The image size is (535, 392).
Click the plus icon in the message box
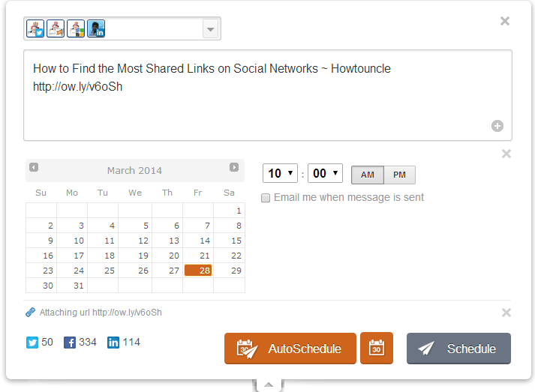(497, 126)
